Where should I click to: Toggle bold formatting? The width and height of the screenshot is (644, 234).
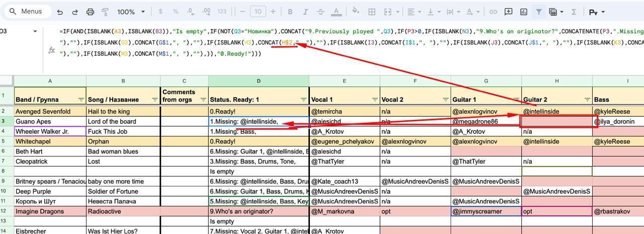pyautogui.click(x=290, y=12)
